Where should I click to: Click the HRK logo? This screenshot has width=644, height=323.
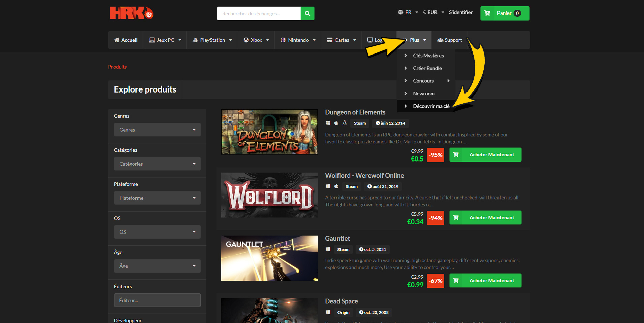(131, 13)
